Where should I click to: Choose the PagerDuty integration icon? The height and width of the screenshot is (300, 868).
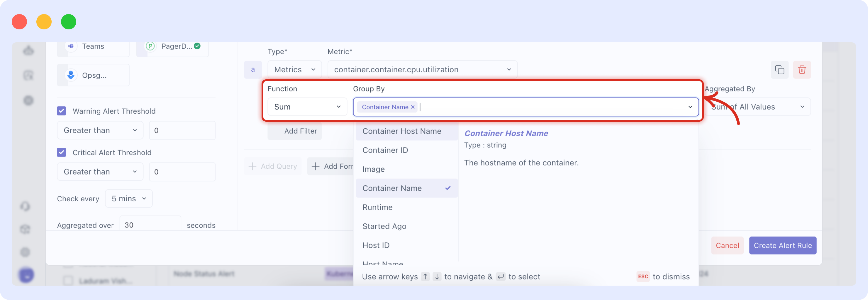pos(150,46)
